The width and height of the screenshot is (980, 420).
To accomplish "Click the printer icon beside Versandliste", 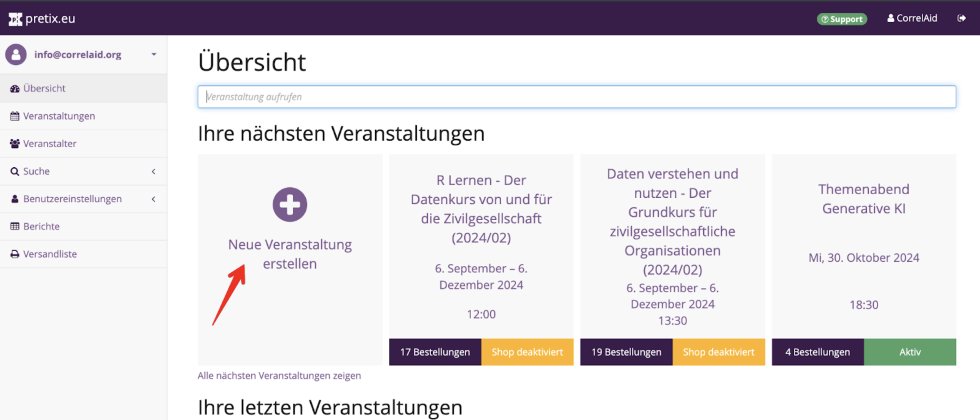I will click(15, 254).
